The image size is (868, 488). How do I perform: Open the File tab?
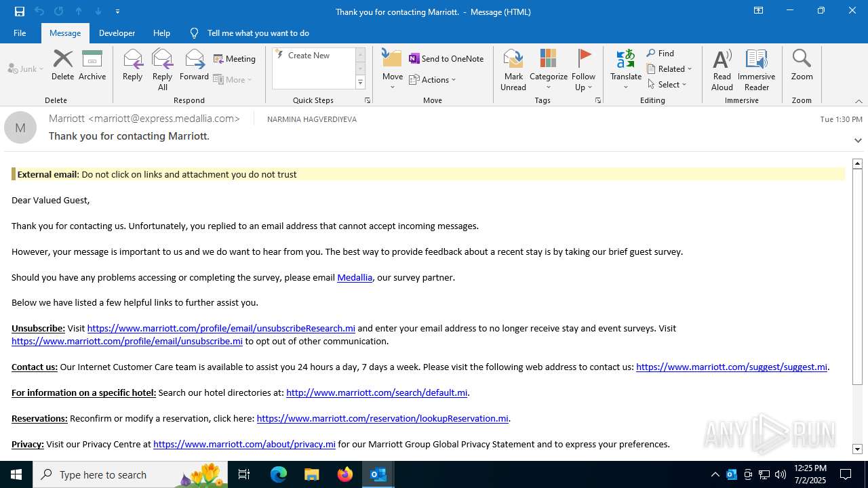20,33
